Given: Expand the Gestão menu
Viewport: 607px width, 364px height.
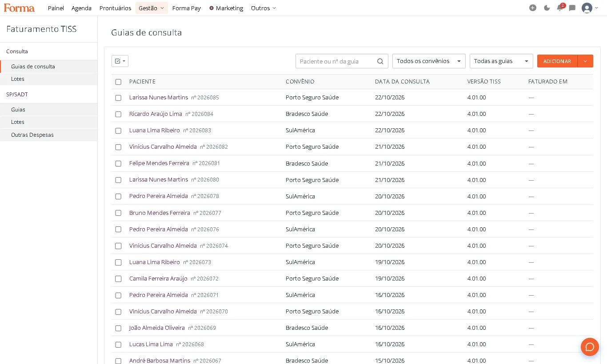Looking at the screenshot, I should tap(152, 8).
